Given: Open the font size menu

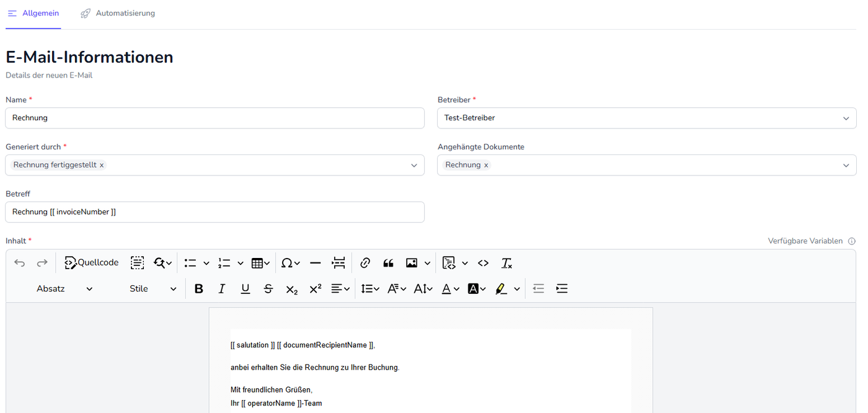Looking at the screenshot, I should click(423, 289).
